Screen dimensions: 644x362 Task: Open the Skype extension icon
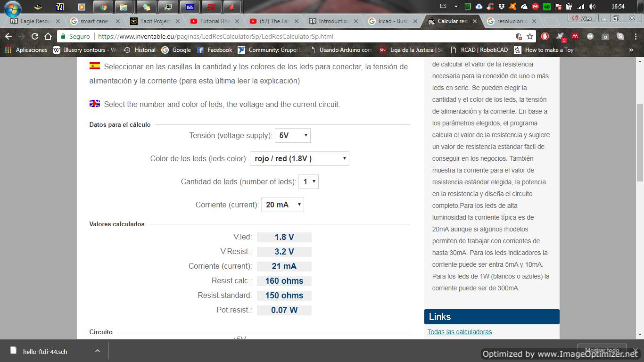click(x=620, y=36)
